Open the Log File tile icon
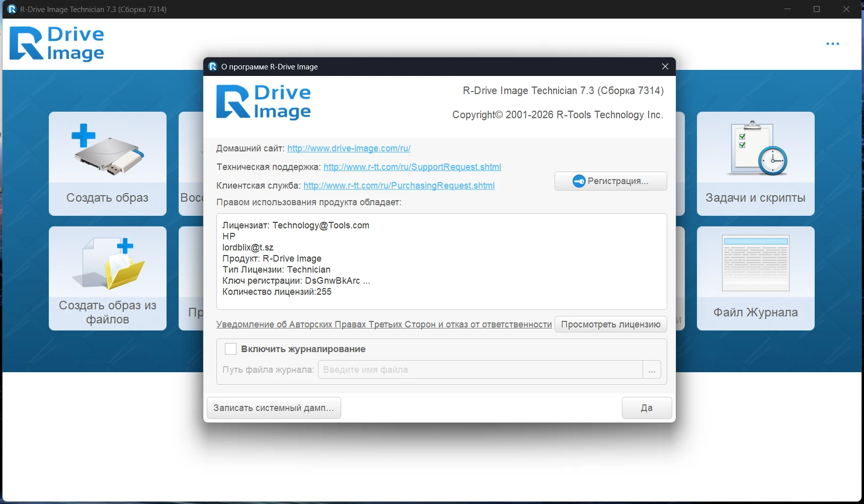The height and width of the screenshot is (504, 864). pos(755,263)
